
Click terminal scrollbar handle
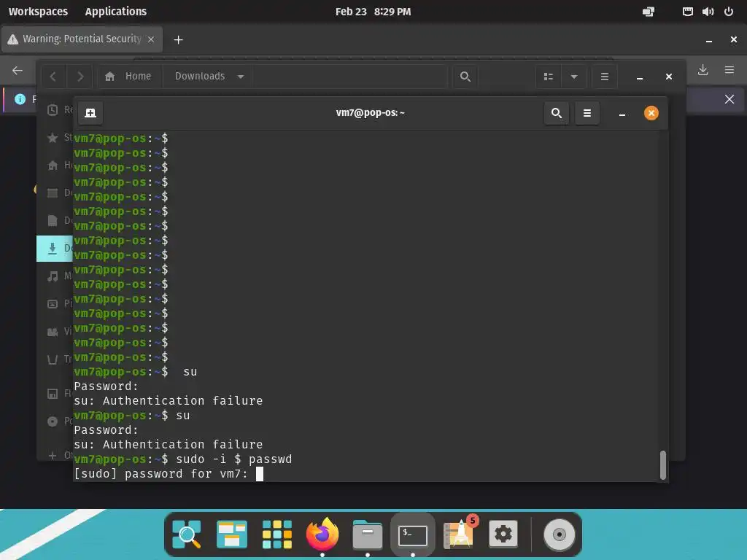(662, 464)
